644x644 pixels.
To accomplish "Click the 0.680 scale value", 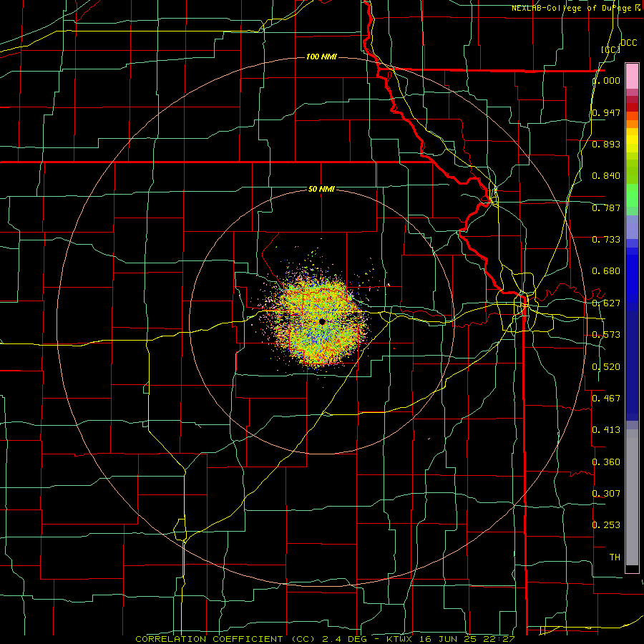I will (x=606, y=271).
